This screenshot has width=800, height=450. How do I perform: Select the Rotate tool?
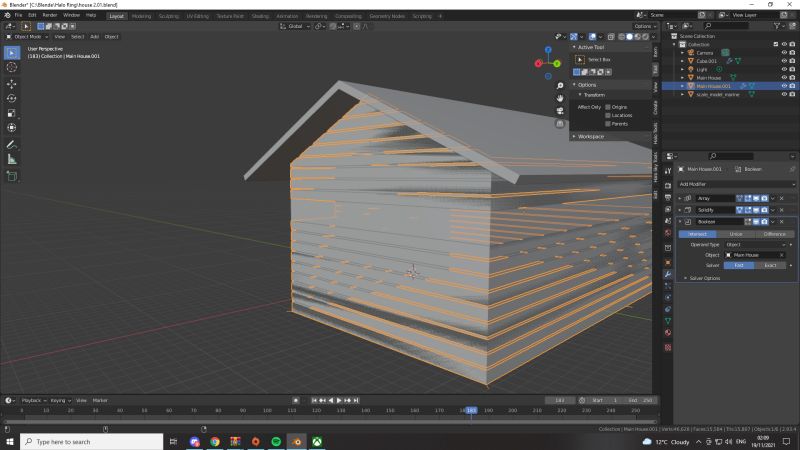click(12, 98)
